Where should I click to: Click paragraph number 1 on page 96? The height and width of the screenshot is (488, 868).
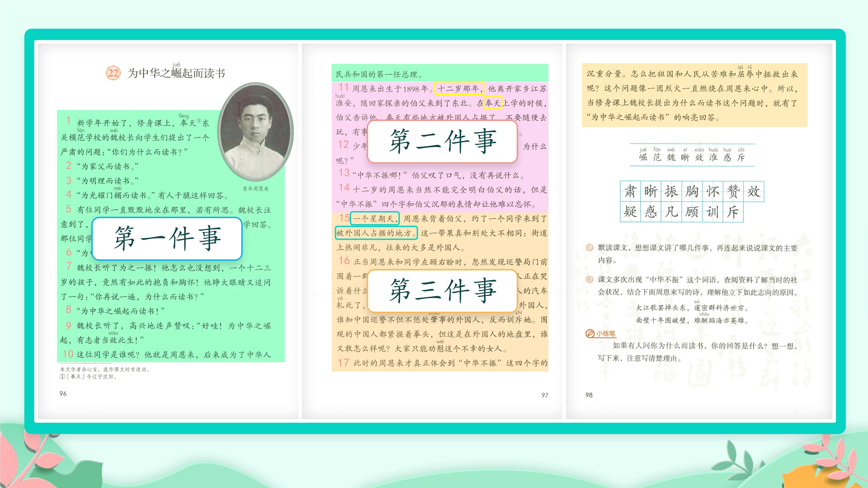point(69,121)
